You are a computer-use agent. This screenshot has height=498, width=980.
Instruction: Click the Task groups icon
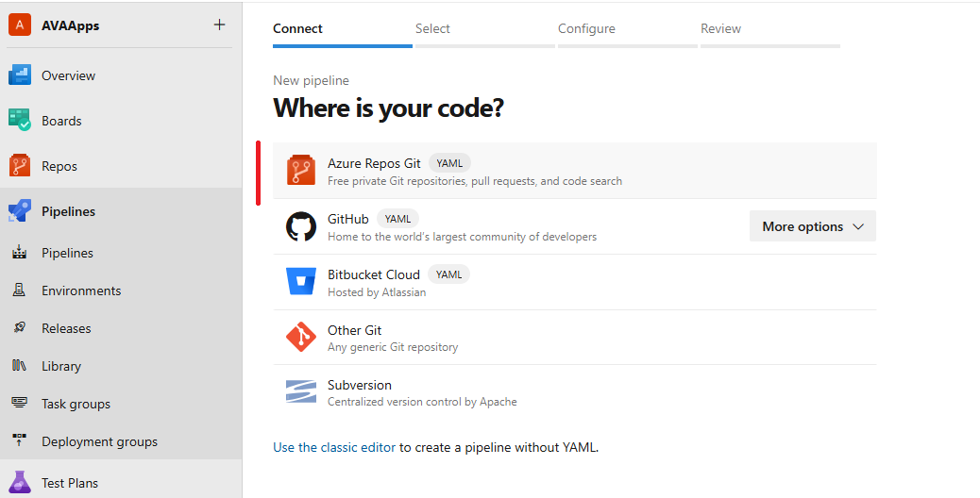click(20, 403)
